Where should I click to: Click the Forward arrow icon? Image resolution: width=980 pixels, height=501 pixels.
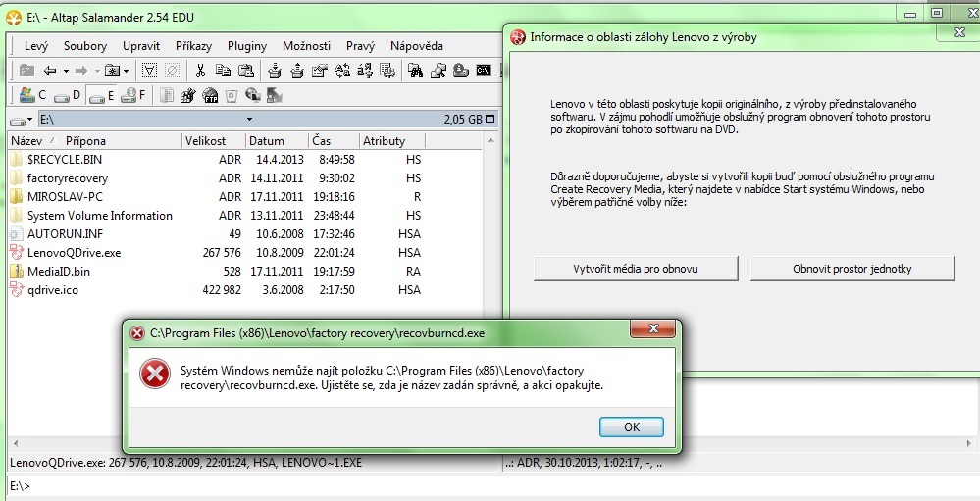click(81, 71)
